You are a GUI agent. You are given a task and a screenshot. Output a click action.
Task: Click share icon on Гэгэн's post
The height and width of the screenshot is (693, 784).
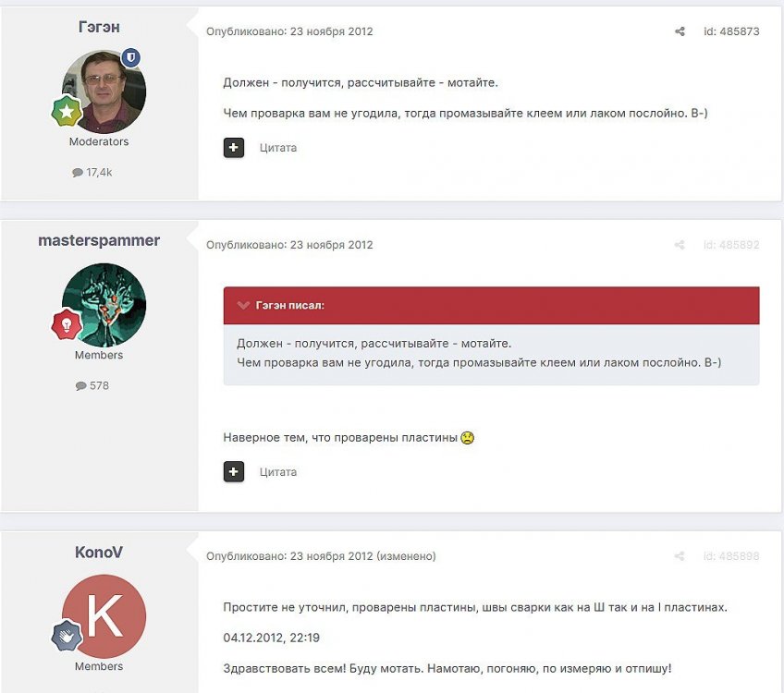680,31
